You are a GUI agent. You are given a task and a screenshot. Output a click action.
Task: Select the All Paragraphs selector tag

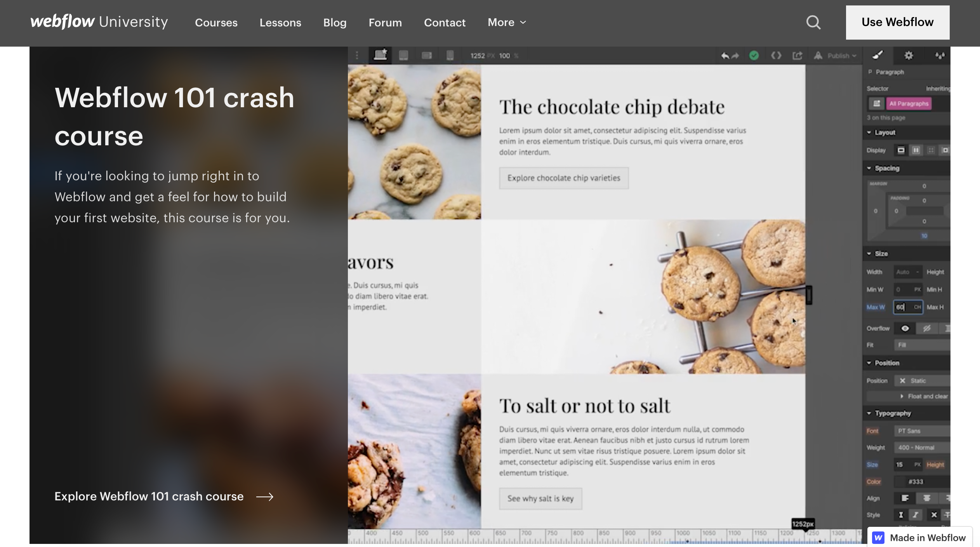[x=909, y=103]
